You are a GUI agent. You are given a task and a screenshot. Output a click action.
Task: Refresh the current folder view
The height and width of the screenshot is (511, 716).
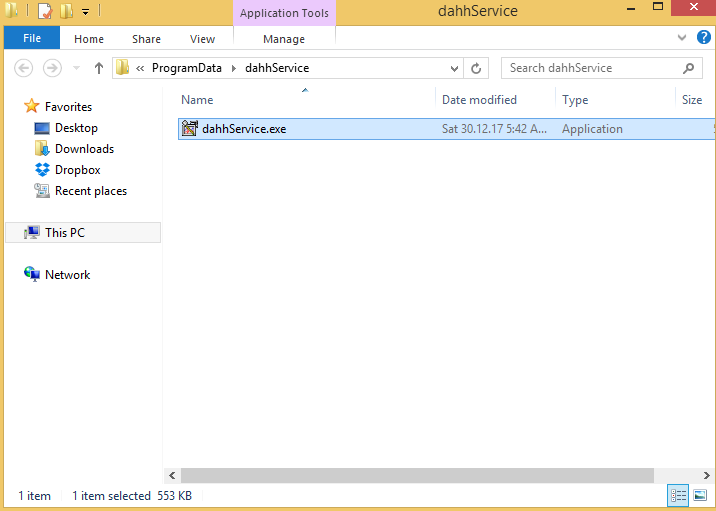(477, 68)
